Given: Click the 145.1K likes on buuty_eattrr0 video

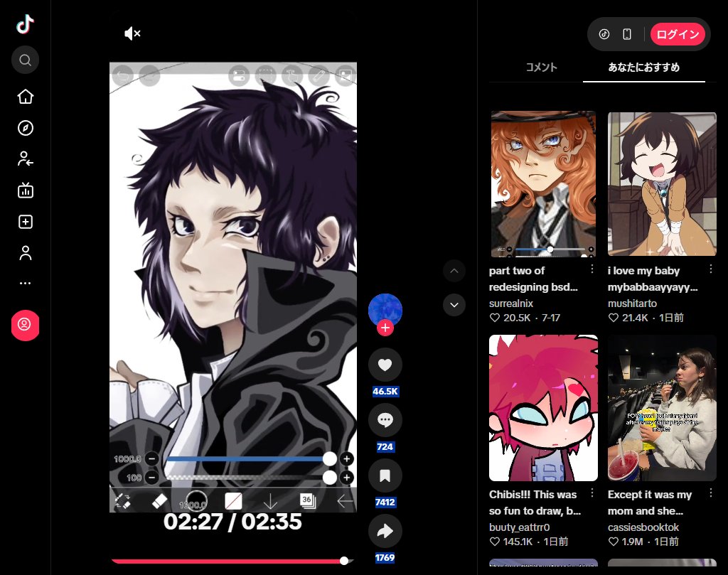Looking at the screenshot, I should (x=511, y=542).
